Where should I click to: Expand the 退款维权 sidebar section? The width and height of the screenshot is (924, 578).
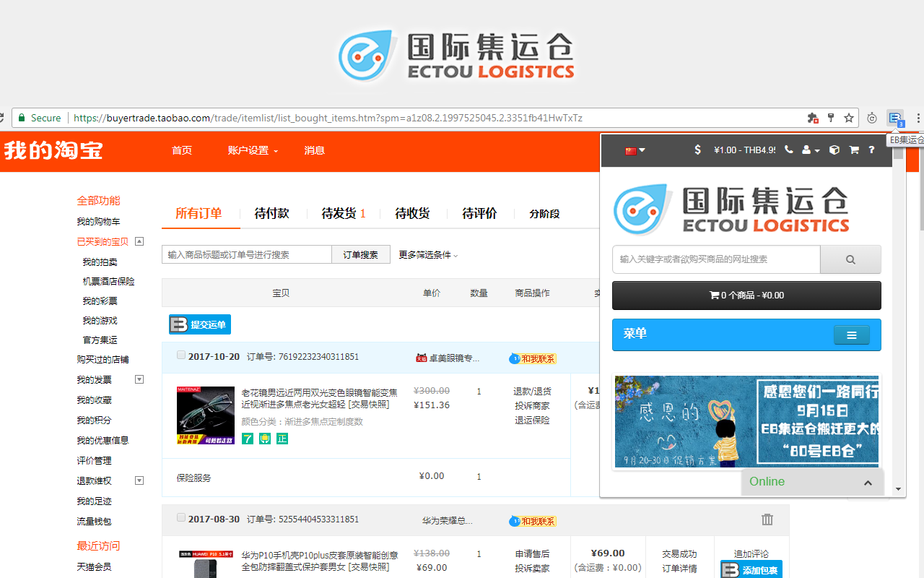coord(139,480)
